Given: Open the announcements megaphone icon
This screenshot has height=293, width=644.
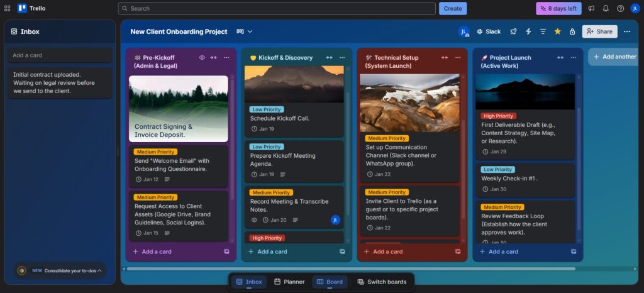Looking at the screenshot, I should [591, 8].
